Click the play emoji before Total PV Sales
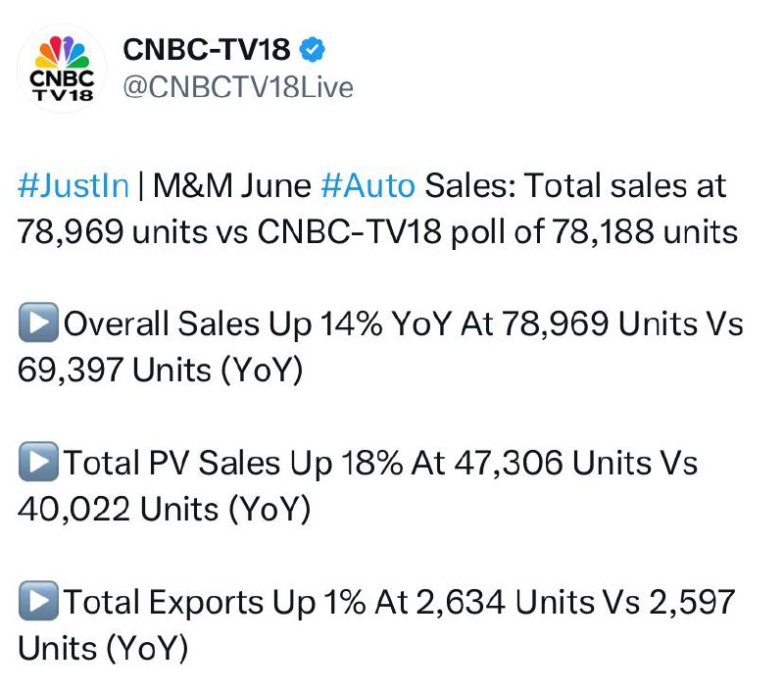 coord(38,462)
